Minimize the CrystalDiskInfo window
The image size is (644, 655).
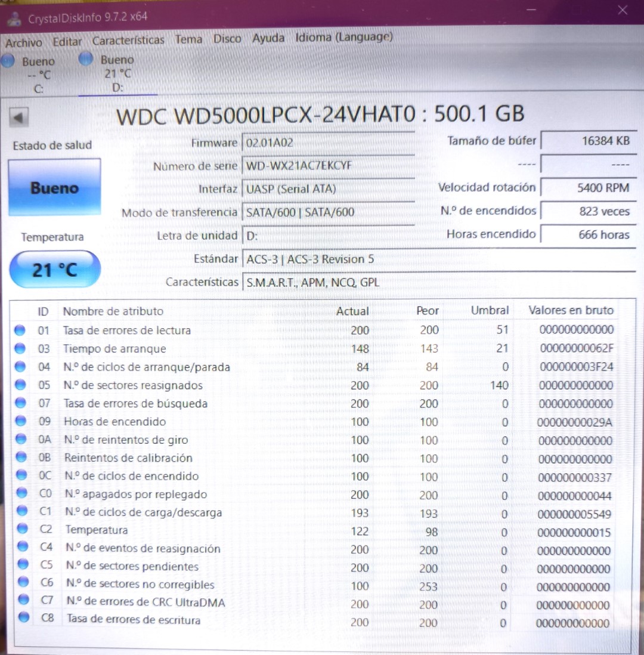tap(531, 9)
